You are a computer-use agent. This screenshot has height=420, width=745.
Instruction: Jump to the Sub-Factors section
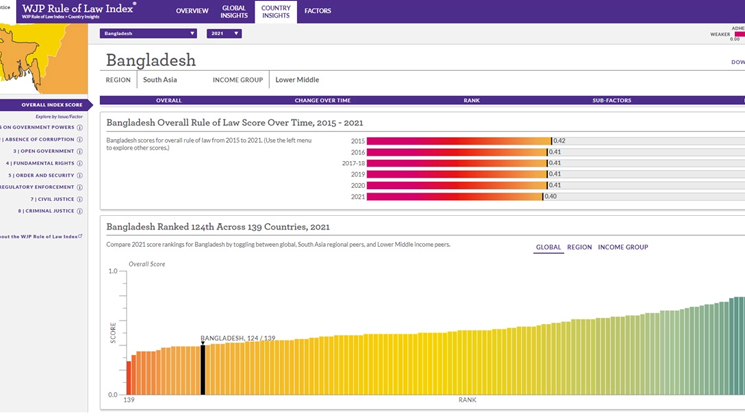611,100
